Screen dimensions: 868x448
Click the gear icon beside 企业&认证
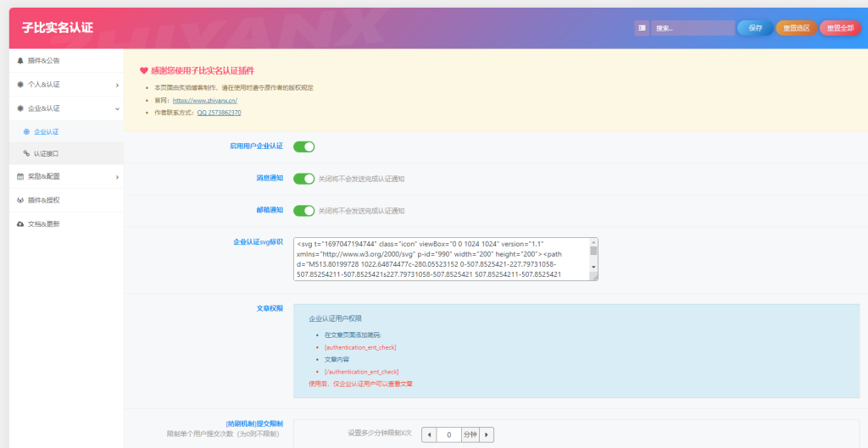[20, 108]
